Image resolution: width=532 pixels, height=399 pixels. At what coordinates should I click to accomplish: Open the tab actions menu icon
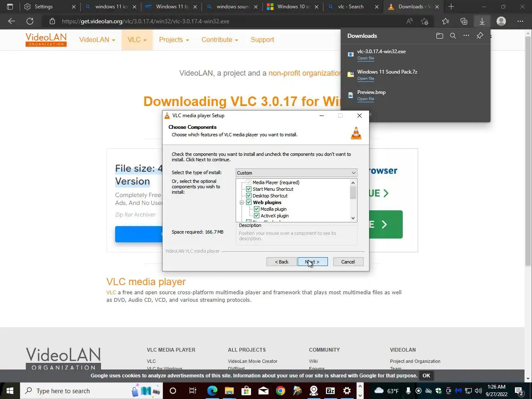[10, 7]
